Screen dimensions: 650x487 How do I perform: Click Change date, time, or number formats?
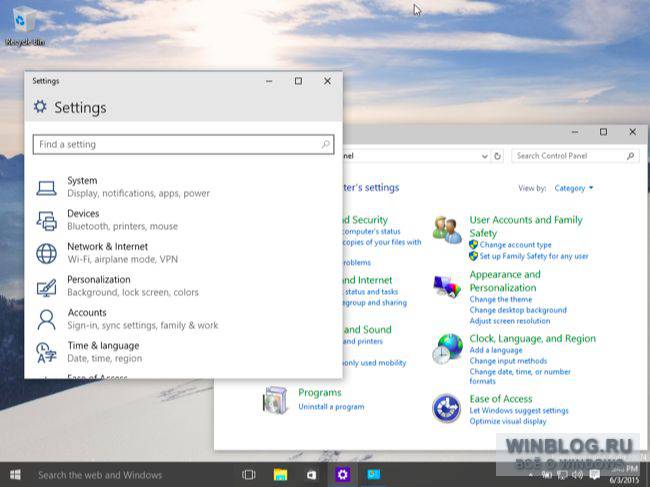click(520, 376)
